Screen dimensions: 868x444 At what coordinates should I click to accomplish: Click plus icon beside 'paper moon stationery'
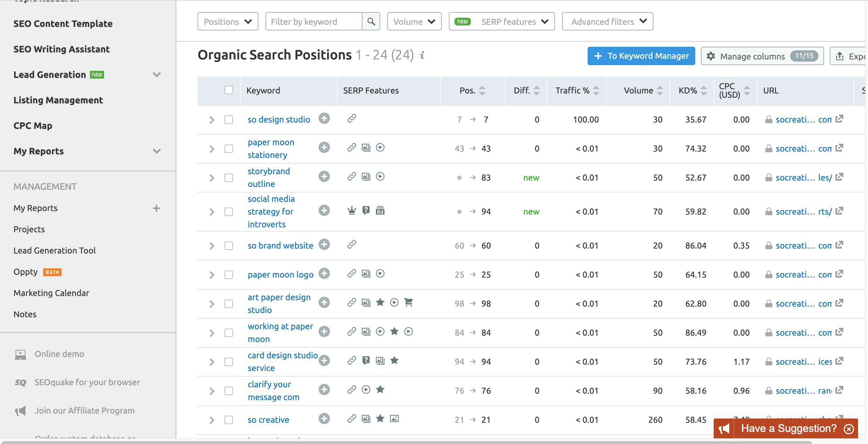pos(324,147)
